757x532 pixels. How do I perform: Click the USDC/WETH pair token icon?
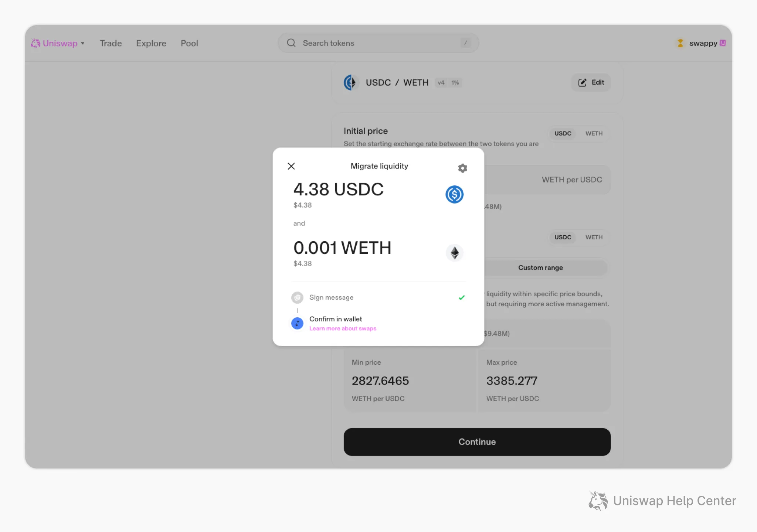click(x=351, y=82)
